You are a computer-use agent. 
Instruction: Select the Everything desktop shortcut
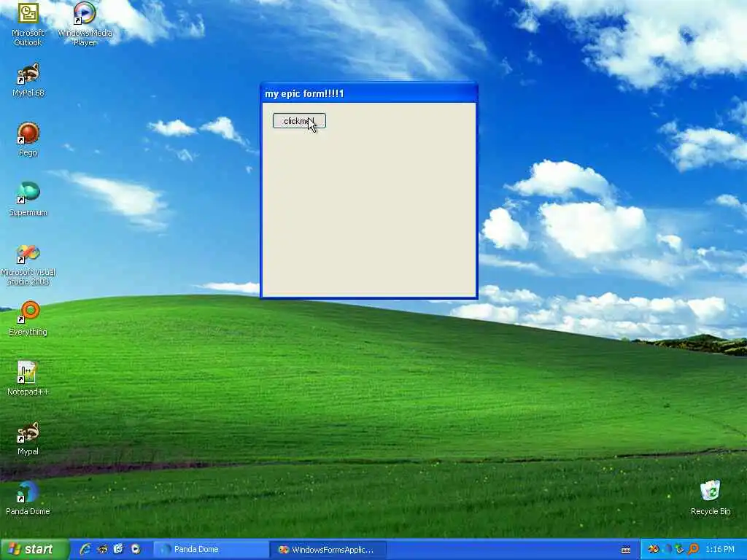click(x=28, y=319)
